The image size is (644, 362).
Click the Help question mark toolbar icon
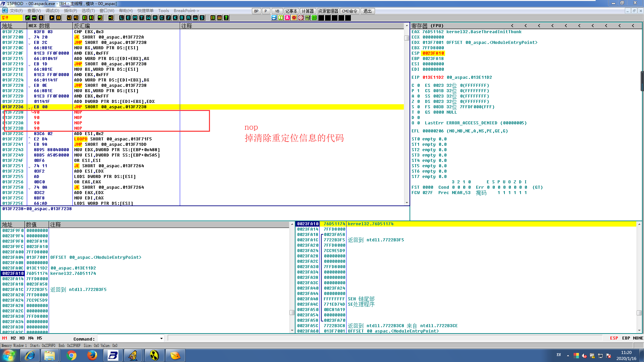pyautogui.click(x=226, y=18)
